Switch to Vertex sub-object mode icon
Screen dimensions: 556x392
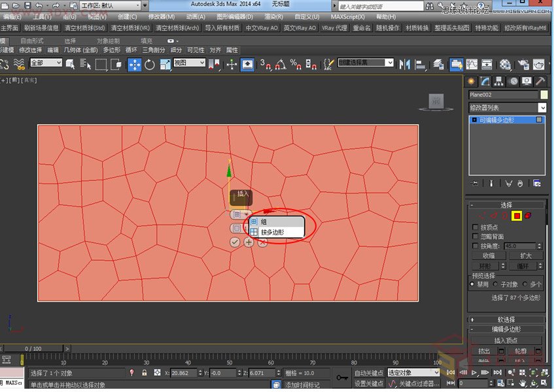coord(483,214)
